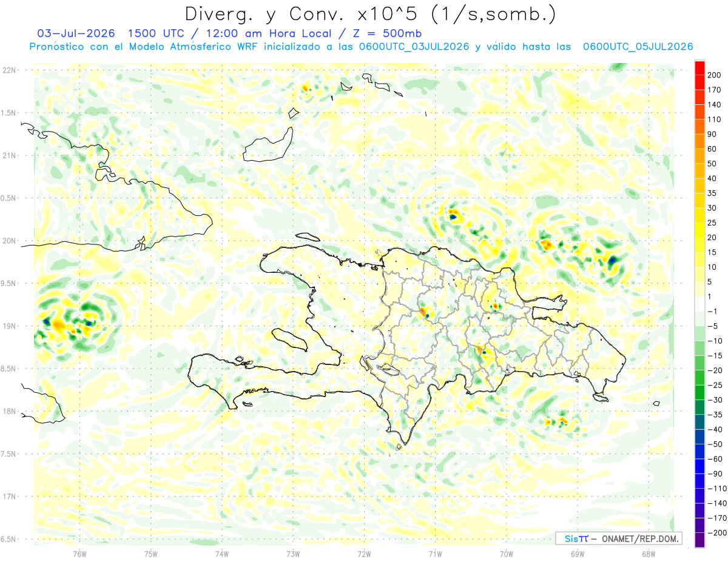Image resolution: width=728 pixels, height=562 pixels.
Task: Click the white colorbar swatch between 1 and -1
Action: tap(700, 304)
